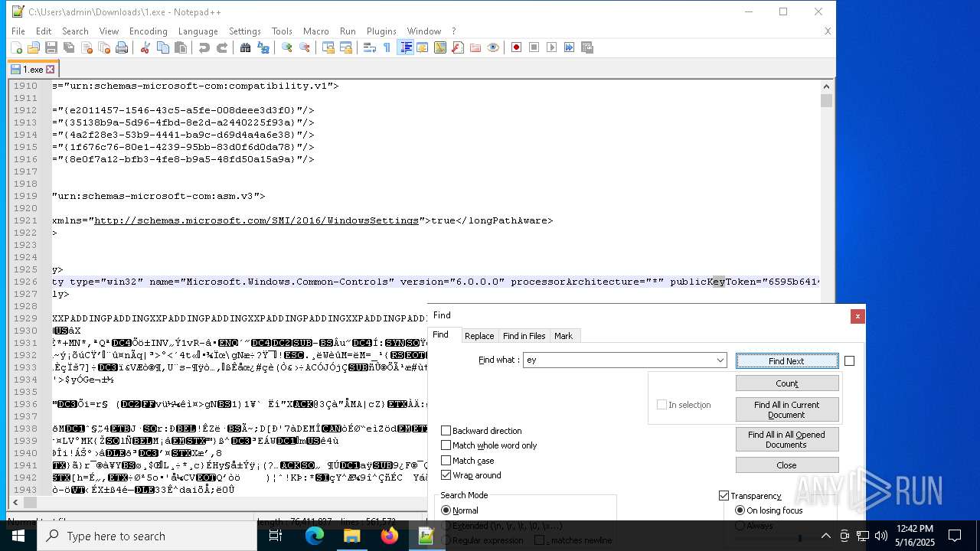Click the Find Next button
The height and width of the screenshot is (551, 980).
pos(786,361)
